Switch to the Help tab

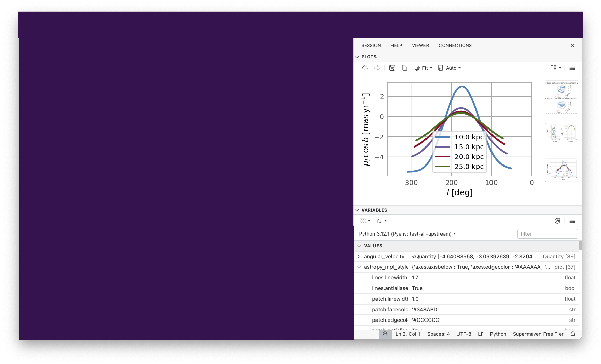[396, 46]
